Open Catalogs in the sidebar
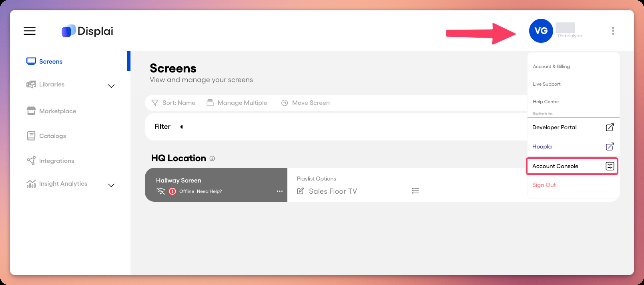Viewport: 644px width, 285px height. [52, 136]
